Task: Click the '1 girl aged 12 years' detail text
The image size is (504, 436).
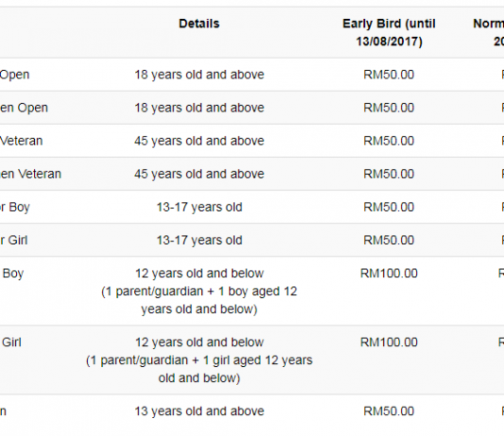Action: click(258, 361)
